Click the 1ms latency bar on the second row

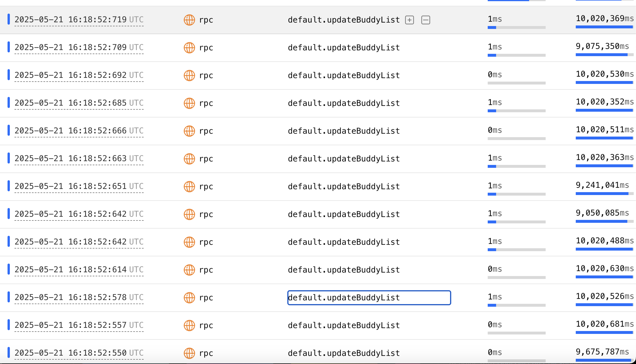coord(516,54)
